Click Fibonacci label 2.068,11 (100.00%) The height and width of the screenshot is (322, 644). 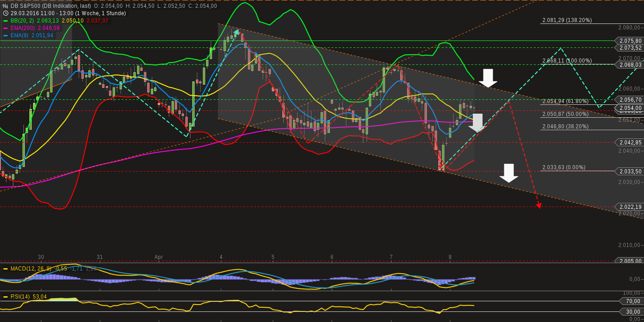click(567, 61)
